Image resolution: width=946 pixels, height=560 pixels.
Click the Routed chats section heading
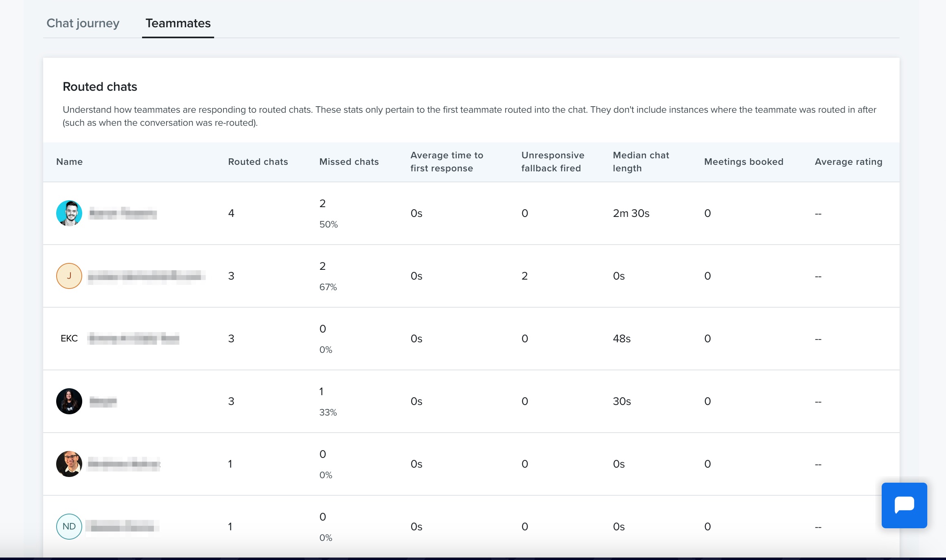[x=100, y=87]
